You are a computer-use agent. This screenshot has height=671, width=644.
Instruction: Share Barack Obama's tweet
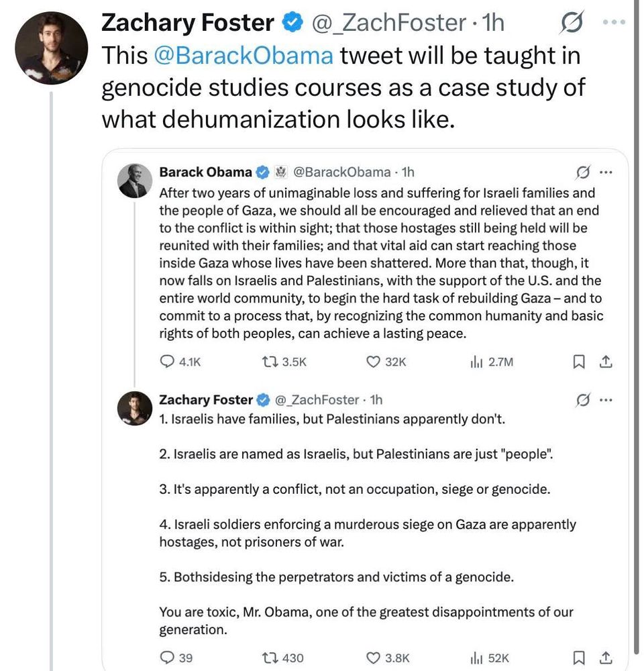tap(605, 362)
